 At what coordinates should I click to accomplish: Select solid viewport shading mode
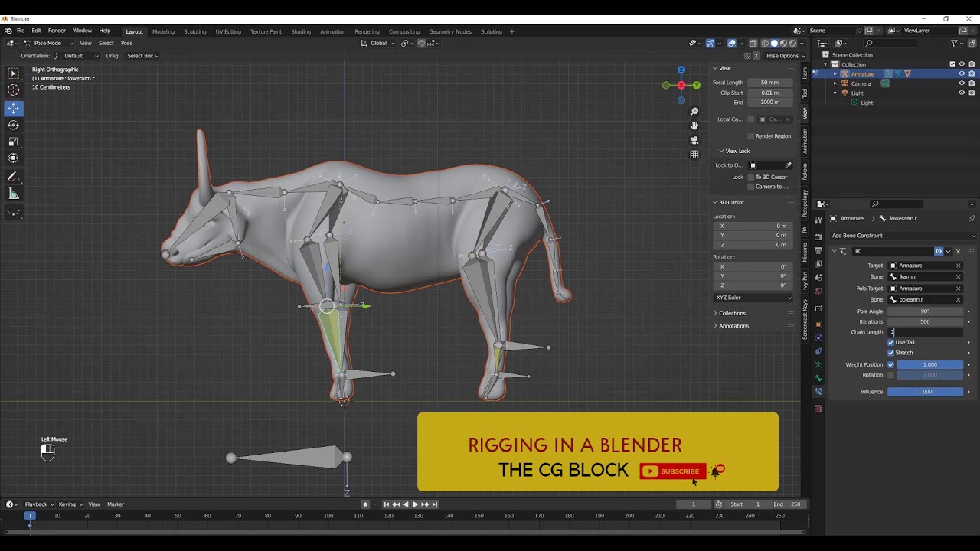[x=774, y=43]
